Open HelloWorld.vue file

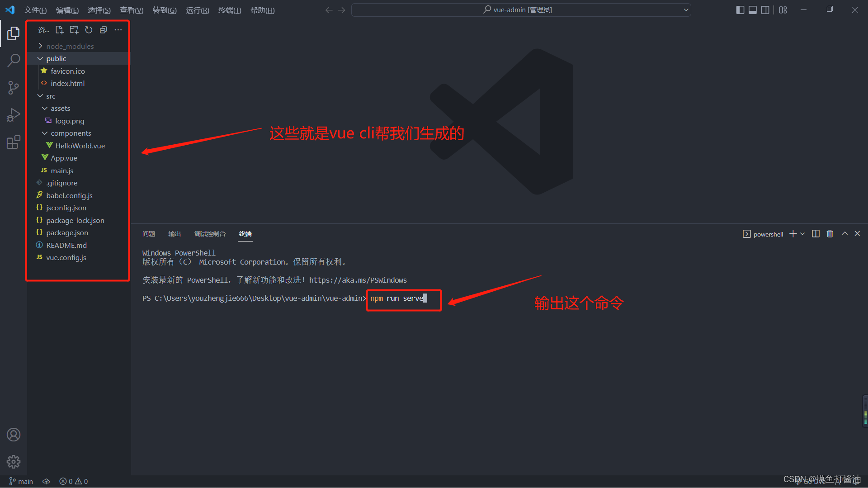pos(78,146)
